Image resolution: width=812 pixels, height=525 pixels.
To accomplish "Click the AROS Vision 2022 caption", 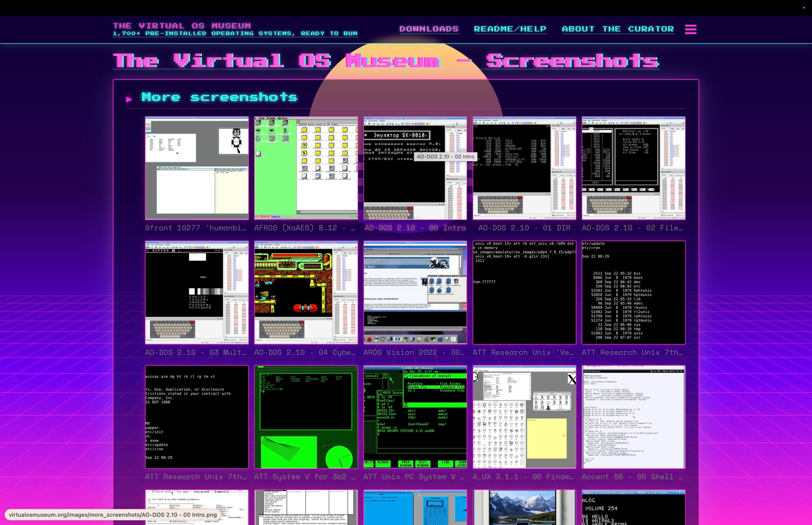I will 414,352.
